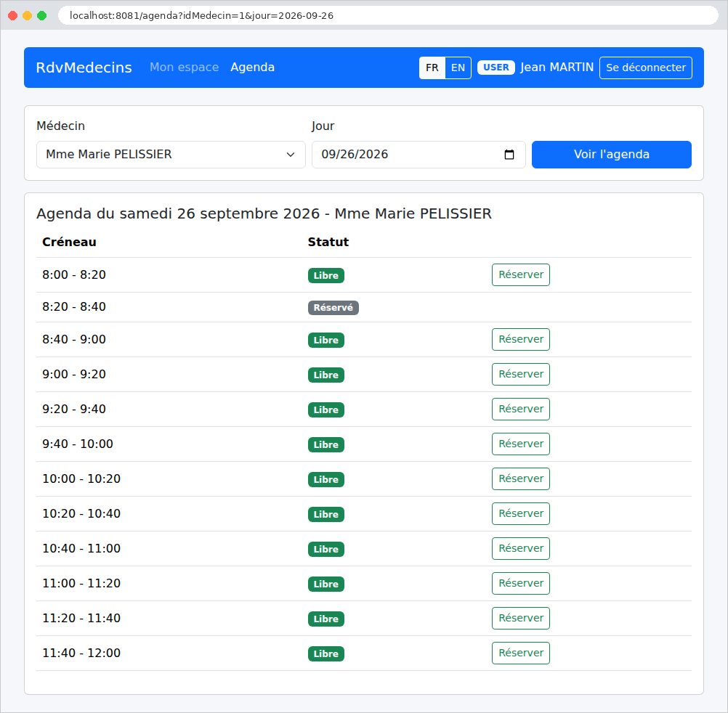This screenshot has height=713, width=728.
Task: Open Mon espace in navbar
Action: [184, 68]
